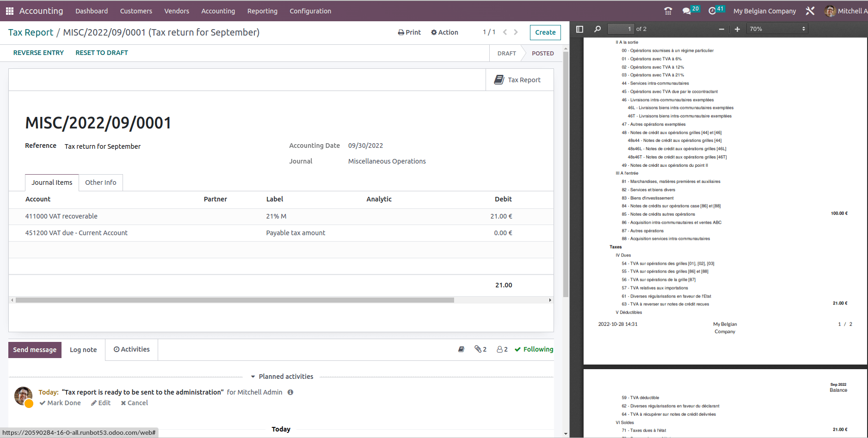Viewport: 868px width, 438px height.
Task: Set the status to Draft
Action: click(x=506, y=54)
